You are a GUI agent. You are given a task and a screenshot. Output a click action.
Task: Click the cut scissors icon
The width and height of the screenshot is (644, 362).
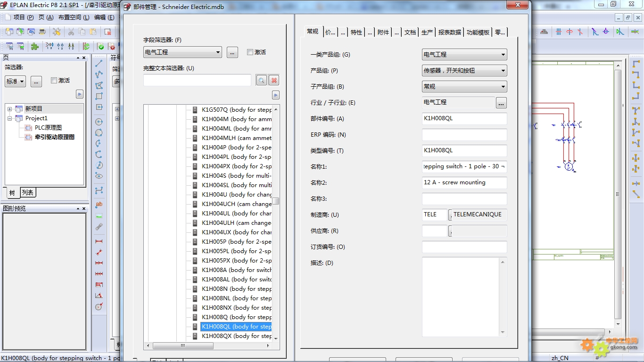(x=71, y=32)
